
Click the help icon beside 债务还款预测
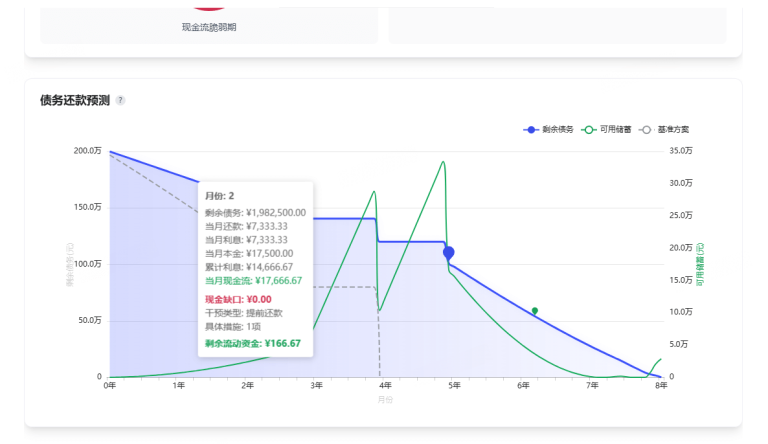point(121,101)
